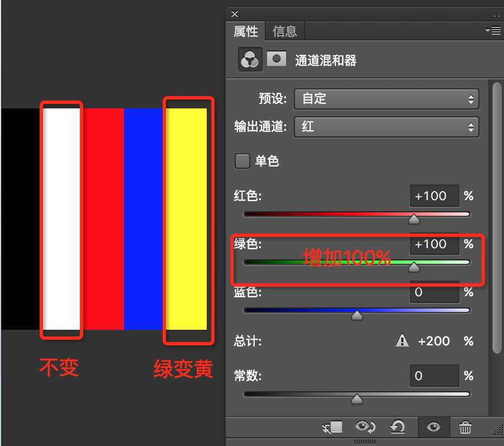The image size is (504, 446).
Task: Close the Properties panel with the X
Action: coord(234,13)
